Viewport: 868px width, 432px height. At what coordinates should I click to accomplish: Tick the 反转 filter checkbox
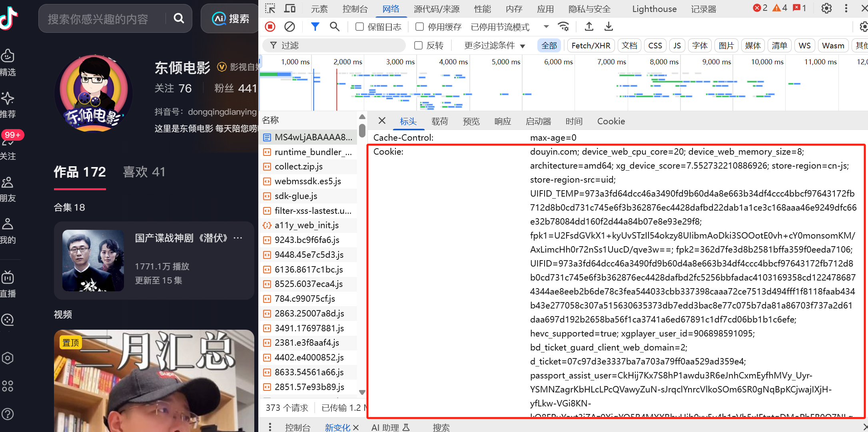pos(418,46)
